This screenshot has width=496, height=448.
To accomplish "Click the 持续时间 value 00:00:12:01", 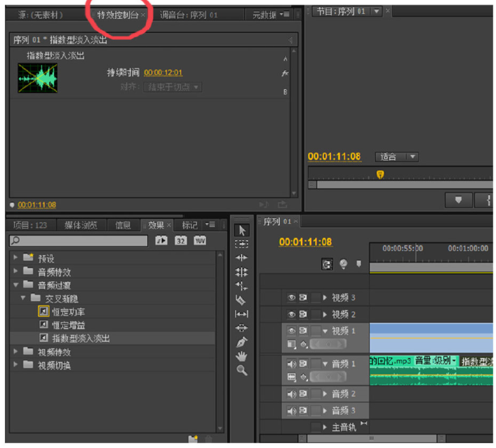I will [x=163, y=73].
